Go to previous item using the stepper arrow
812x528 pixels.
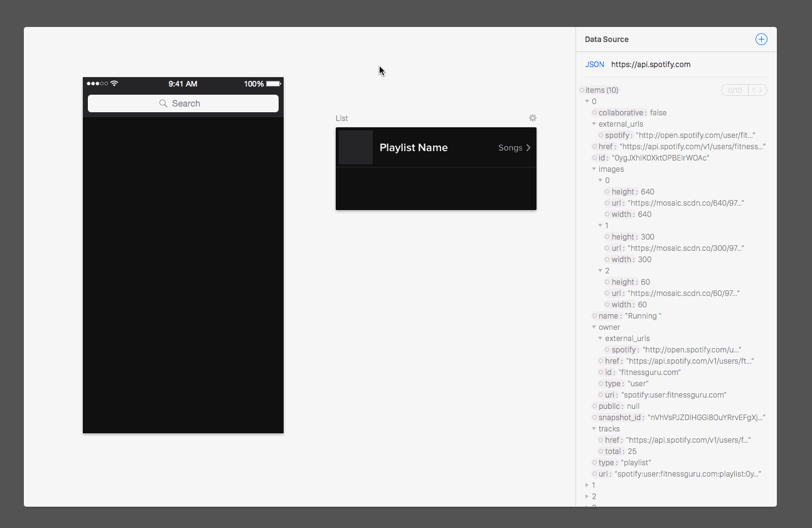[754, 90]
